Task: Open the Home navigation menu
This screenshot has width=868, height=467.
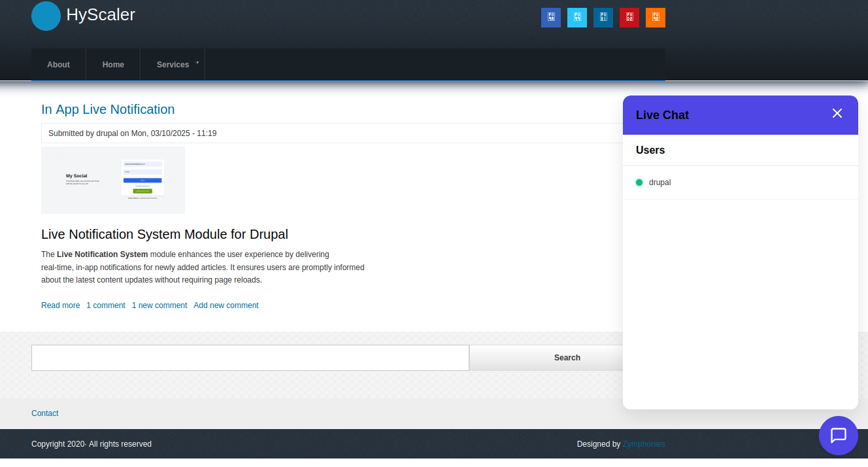Action: point(112,64)
